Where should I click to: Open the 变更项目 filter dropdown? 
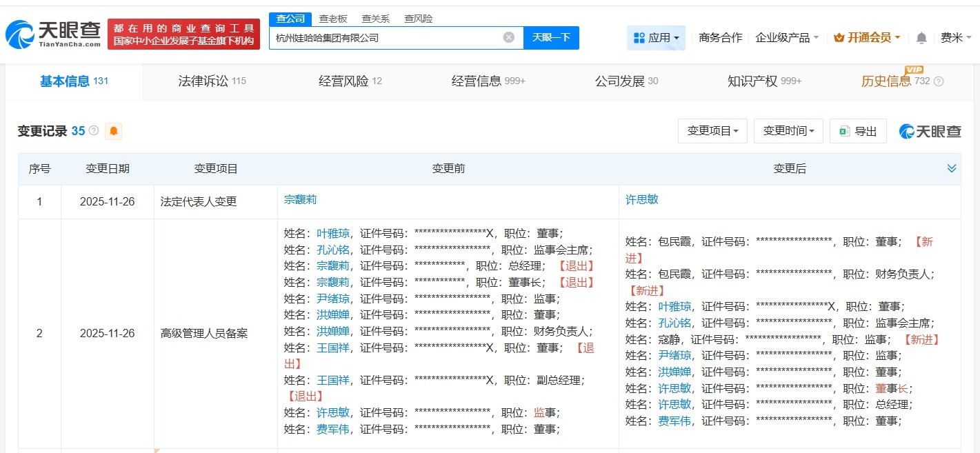(712, 130)
